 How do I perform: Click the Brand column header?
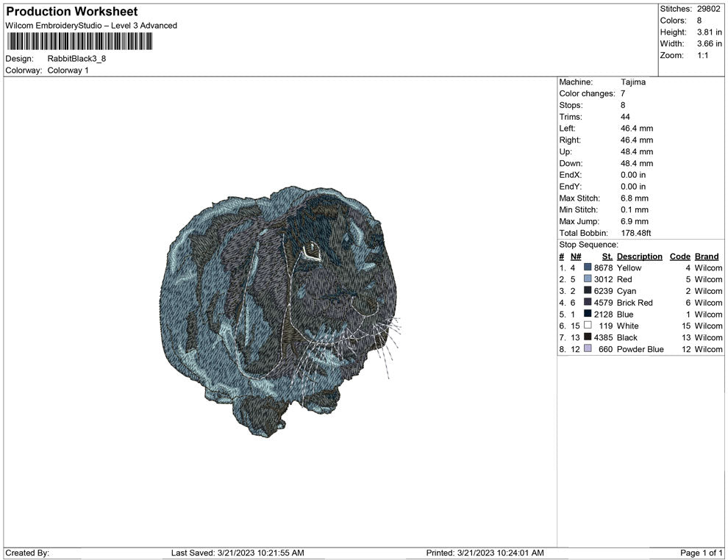click(x=707, y=256)
